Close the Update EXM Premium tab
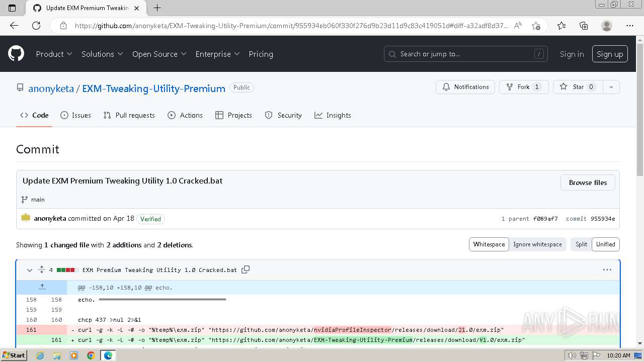Viewport: 644px width, 362px height. [136, 8]
